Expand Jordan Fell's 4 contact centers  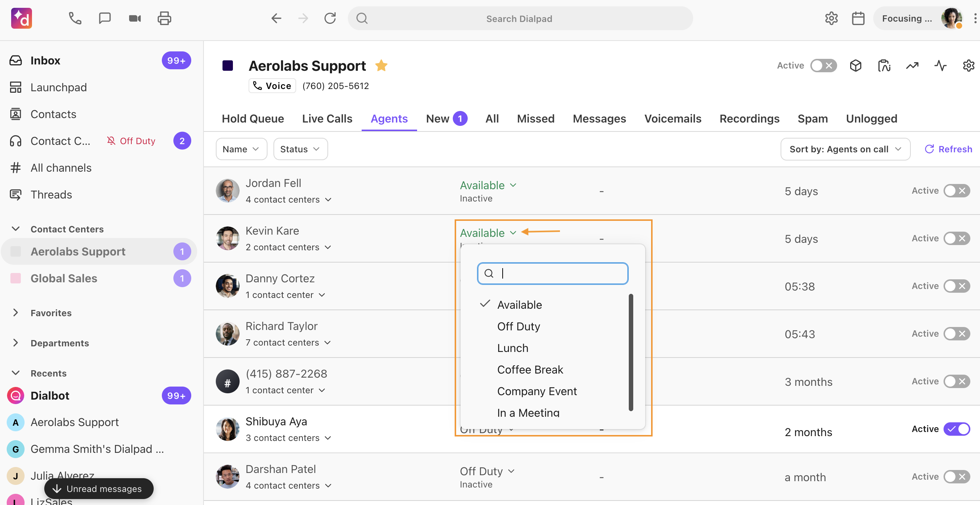288,200
